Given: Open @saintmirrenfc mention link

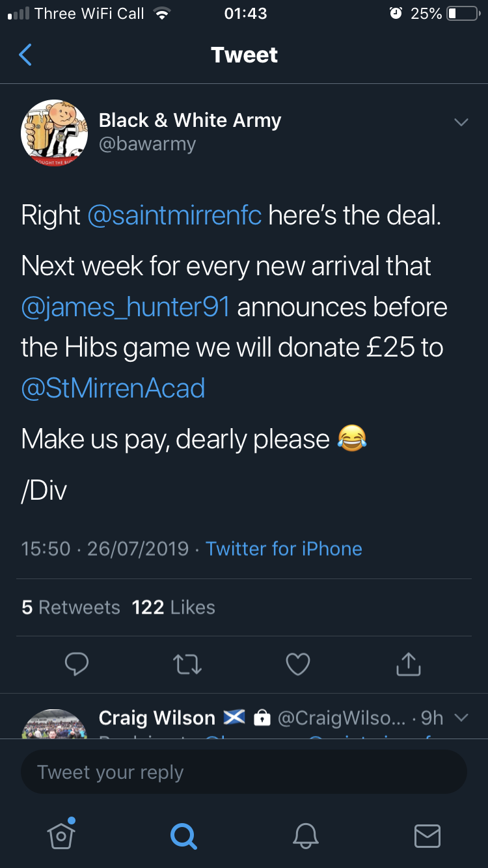Looking at the screenshot, I should (x=174, y=215).
